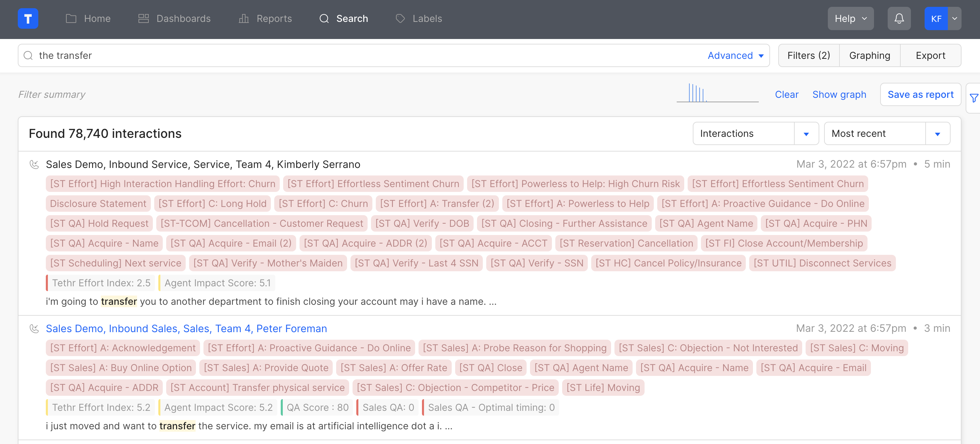Click the '[ST QA] Acquire - Email (2)' label
This screenshot has width=980, height=444.
point(231,243)
